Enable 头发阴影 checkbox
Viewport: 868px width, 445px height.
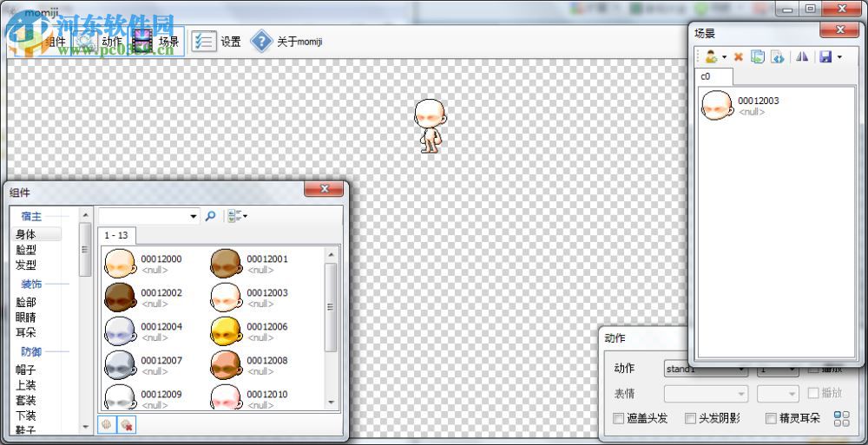pyautogui.click(x=690, y=418)
